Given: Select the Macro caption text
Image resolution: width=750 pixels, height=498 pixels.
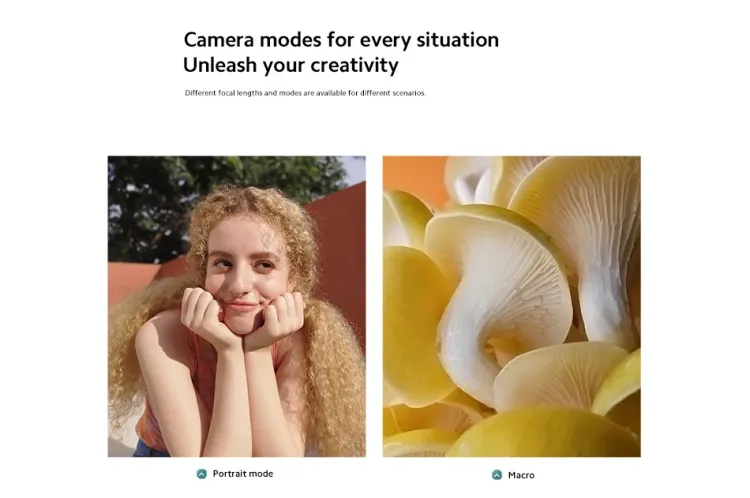Looking at the screenshot, I should 521,475.
